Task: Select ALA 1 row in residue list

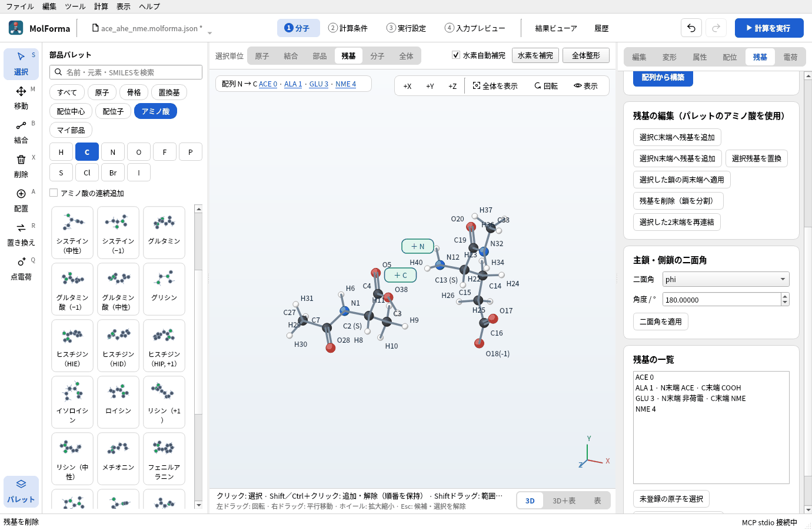Action: [x=711, y=388]
